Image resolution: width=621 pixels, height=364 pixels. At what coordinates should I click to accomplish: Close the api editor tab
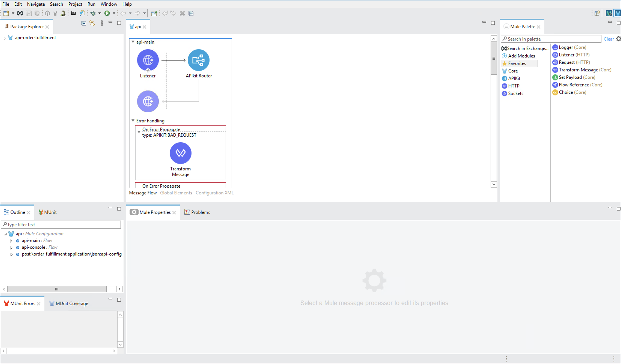(145, 27)
